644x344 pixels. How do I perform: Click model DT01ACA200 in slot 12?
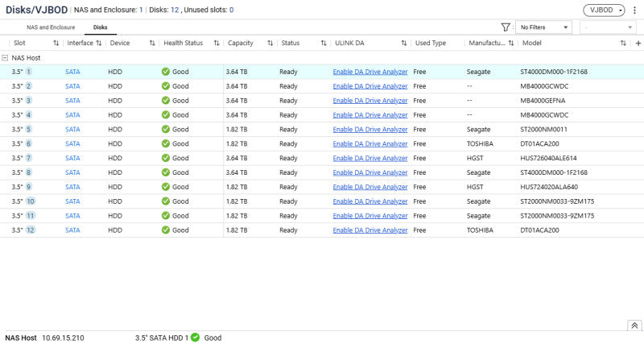[539, 230]
